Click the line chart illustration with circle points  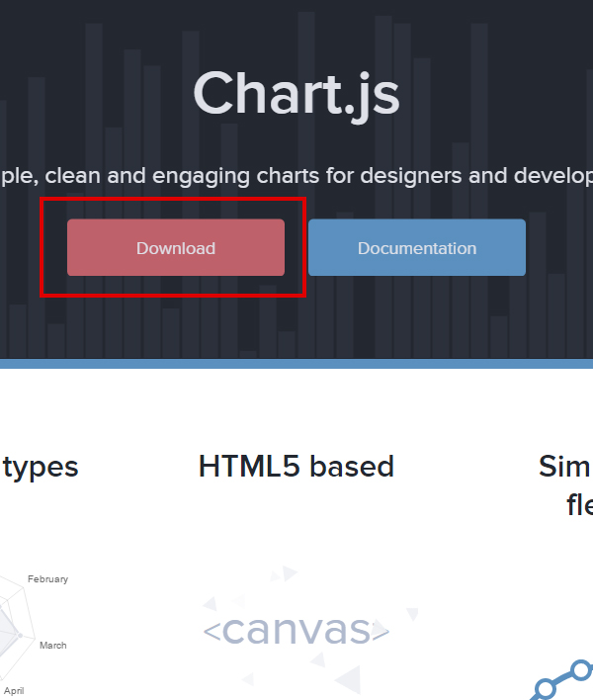pos(562,679)
